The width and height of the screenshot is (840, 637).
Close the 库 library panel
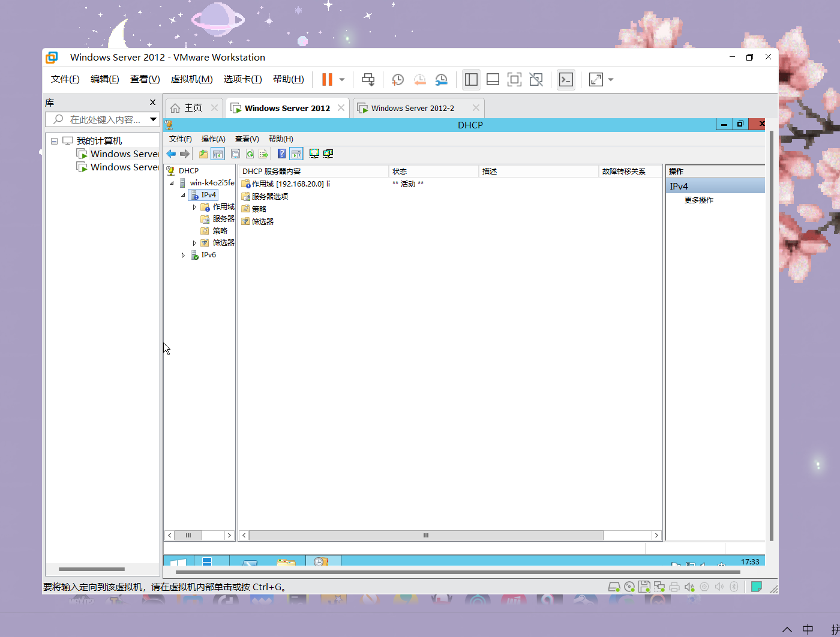(x=152, y=103)
